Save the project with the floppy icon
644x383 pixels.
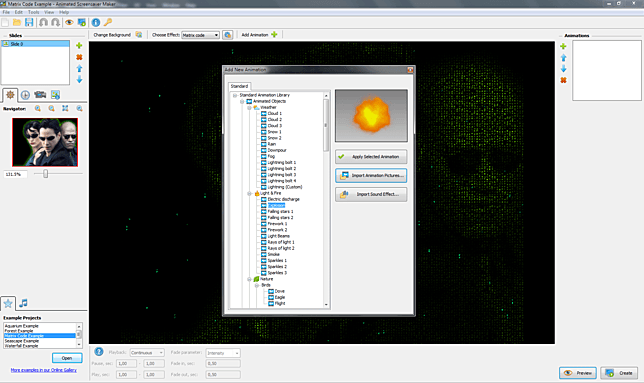click(x=29, y=23)
